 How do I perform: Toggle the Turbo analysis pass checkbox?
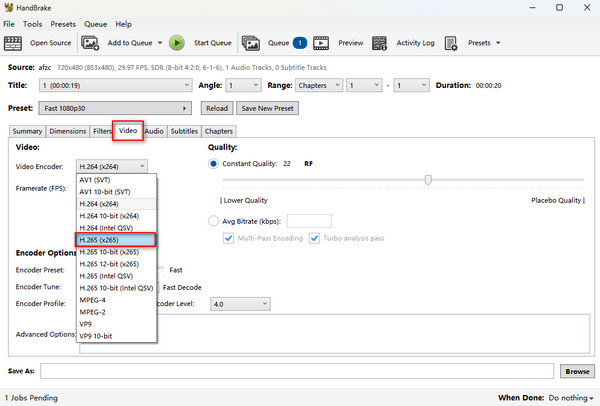(314, 238)
